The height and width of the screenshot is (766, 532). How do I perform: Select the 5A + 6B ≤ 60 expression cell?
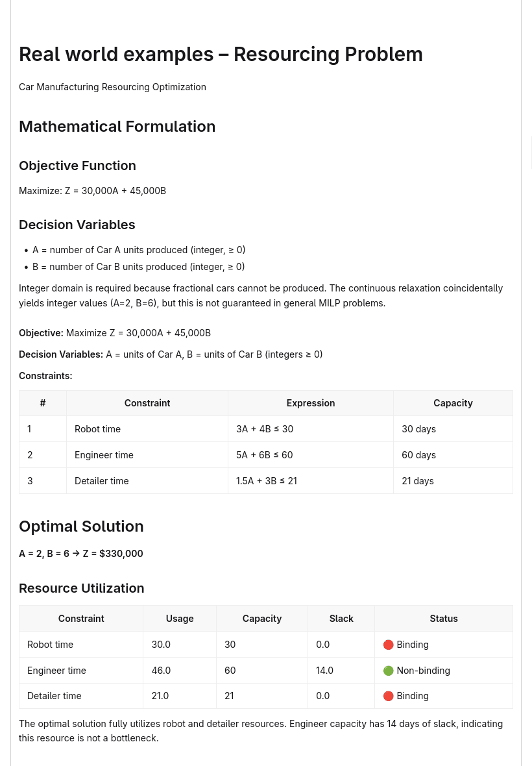310,455
